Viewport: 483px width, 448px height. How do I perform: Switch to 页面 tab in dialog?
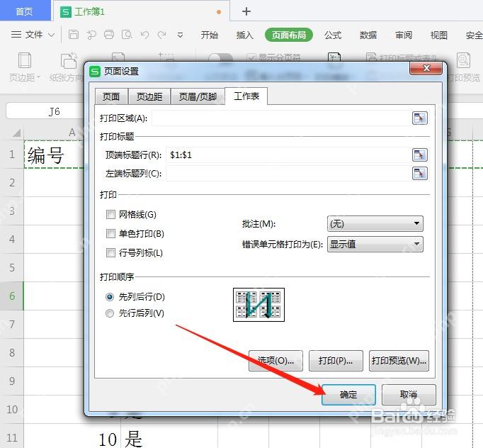point(111,96)
